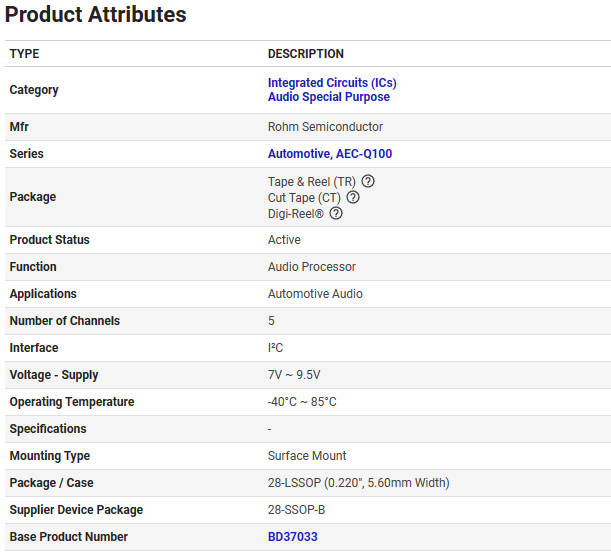Open base product number BD37033 link

coord(293,537)
